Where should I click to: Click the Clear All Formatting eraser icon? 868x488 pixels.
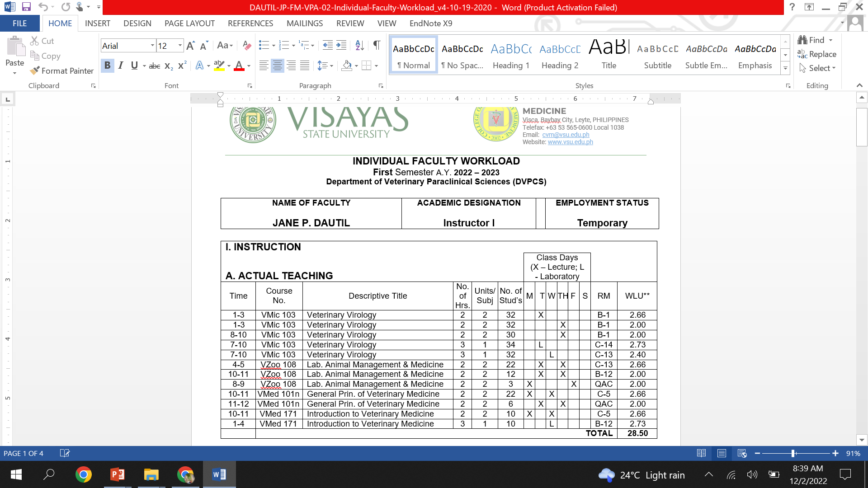(246, 46)
